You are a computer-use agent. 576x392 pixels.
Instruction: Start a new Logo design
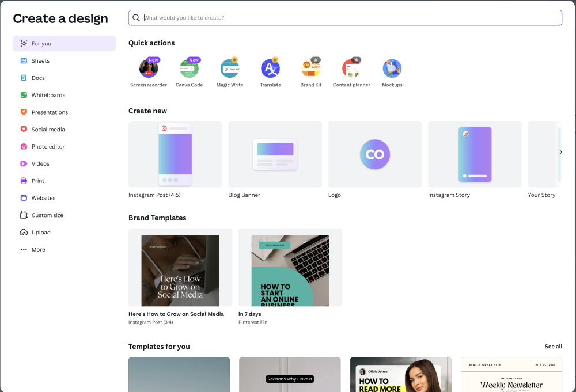click(374, 154)
